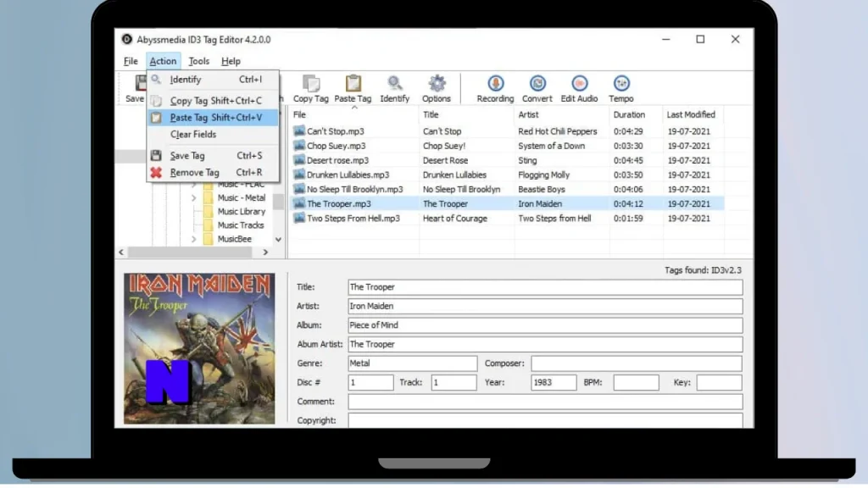Close the Action menu via its header

click(163, 61)
